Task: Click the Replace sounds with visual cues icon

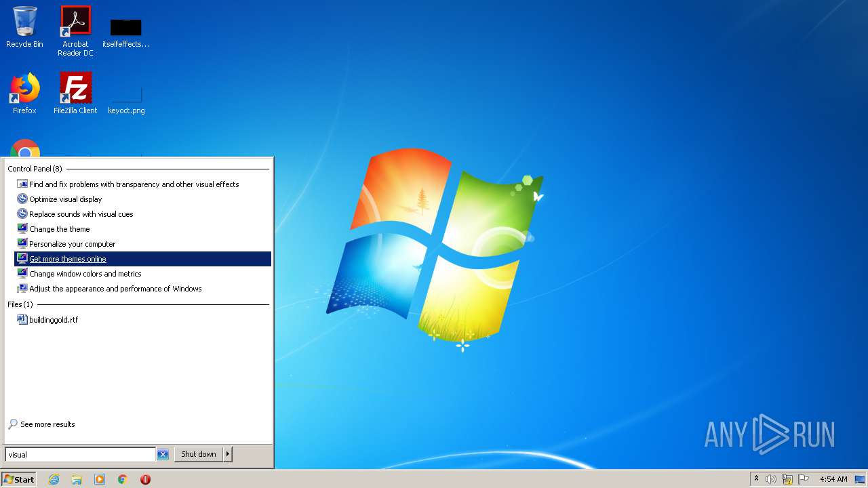Action: [22, 214]
